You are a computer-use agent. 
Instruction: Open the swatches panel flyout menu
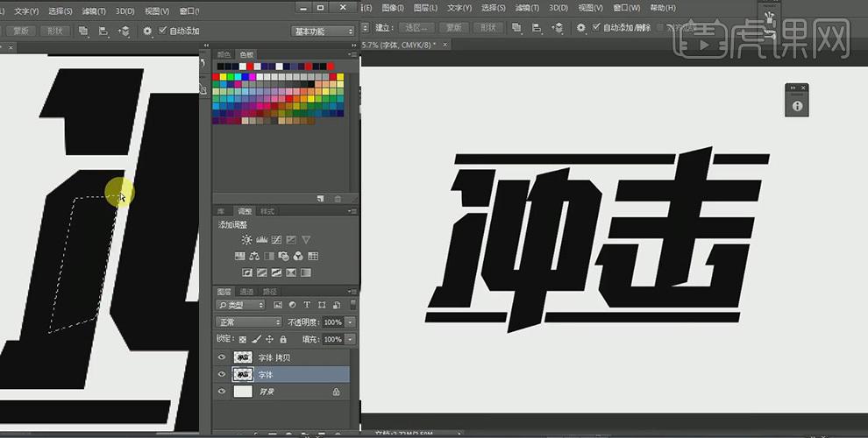coord(353,54)
